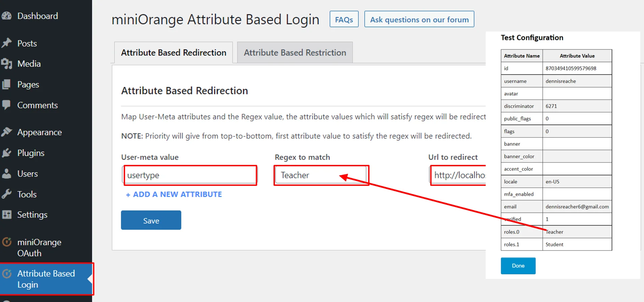
Task: Click the id value 870349410599579698
Action: pyautogui.click(x=571, y=68)
